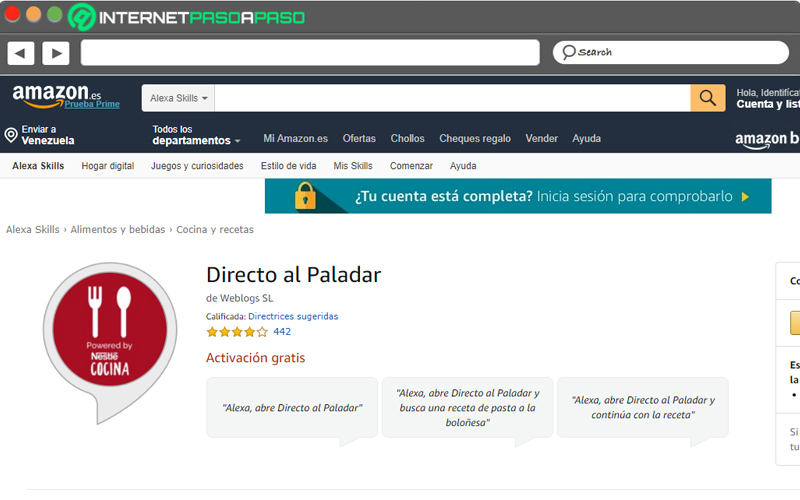
Task: Click the Cocina y recetas breadcrumb
Action: click(x=215, y=230)
